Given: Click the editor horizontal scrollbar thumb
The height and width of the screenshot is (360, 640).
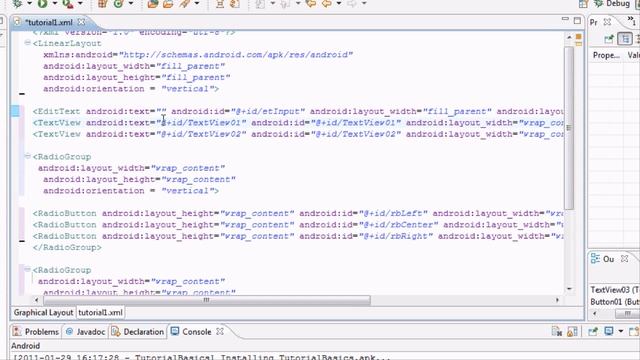Looking at the screenshot, I should coord(207,300).
